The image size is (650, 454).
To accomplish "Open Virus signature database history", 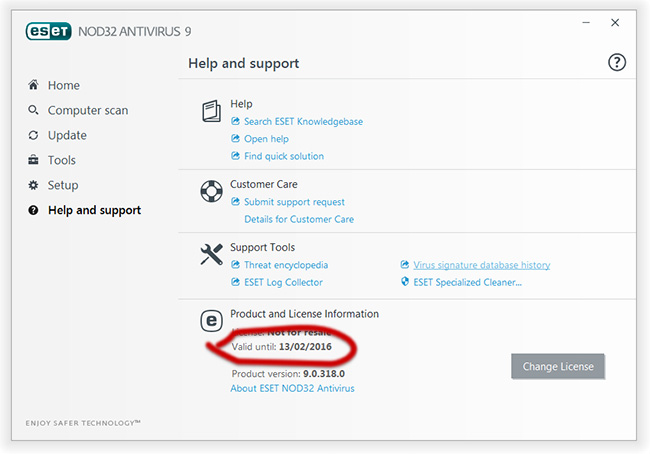I will coord(481,265).
